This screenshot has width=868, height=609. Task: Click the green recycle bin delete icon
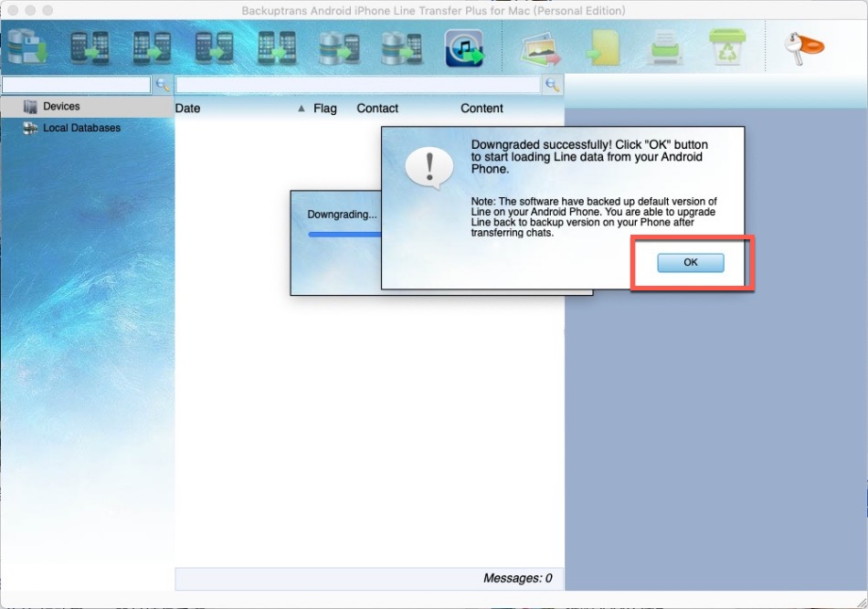727,47
